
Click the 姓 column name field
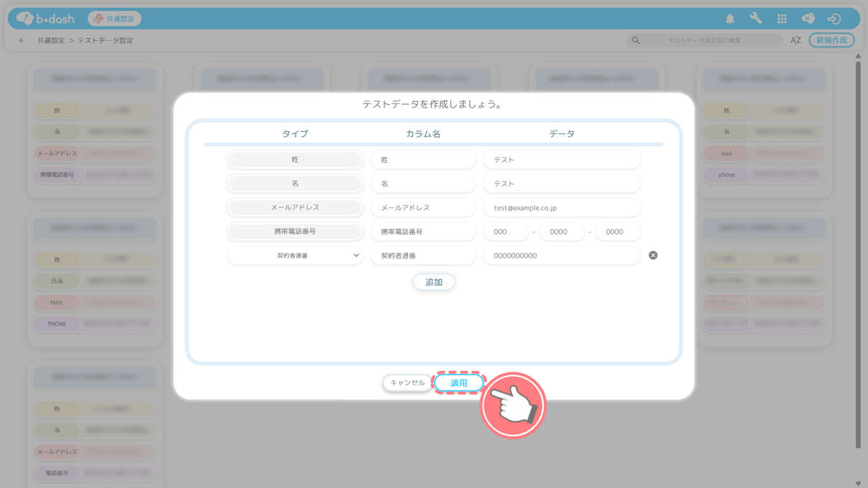[423, 160]
